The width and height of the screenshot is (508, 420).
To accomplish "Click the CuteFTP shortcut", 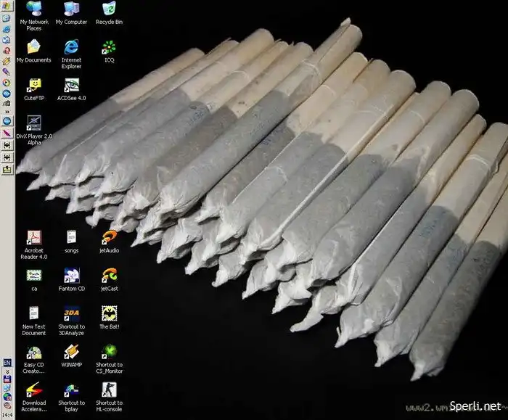I will (x=33, y=86).
